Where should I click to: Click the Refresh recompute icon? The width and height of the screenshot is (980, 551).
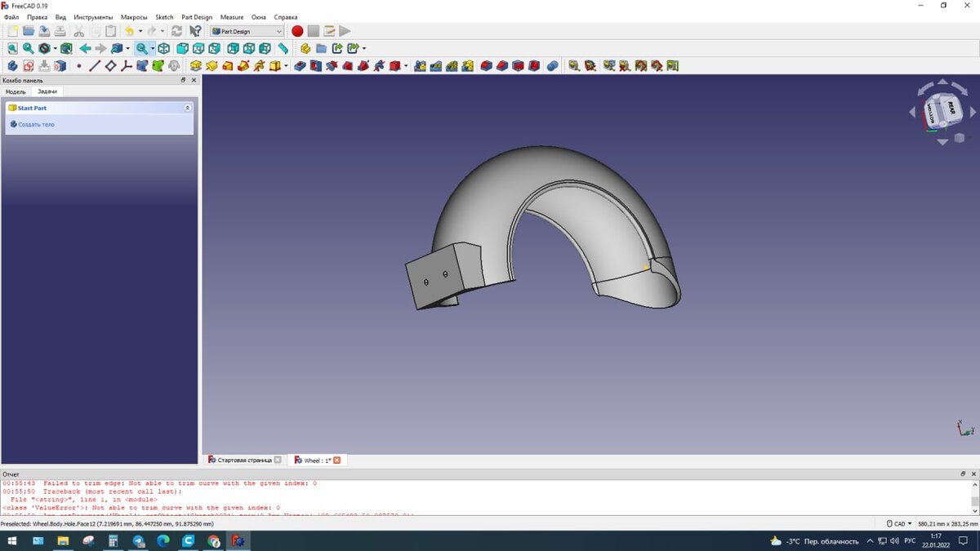[176, 31]
